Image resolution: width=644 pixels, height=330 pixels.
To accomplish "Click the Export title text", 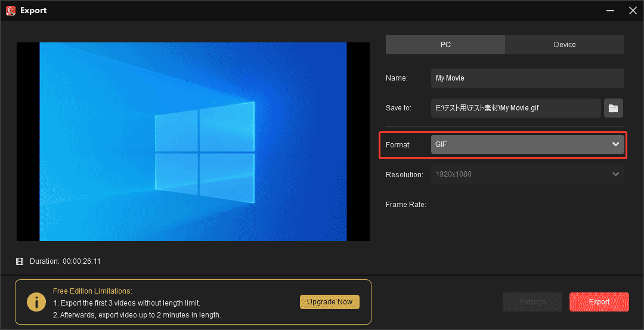I will pos(33,11).
